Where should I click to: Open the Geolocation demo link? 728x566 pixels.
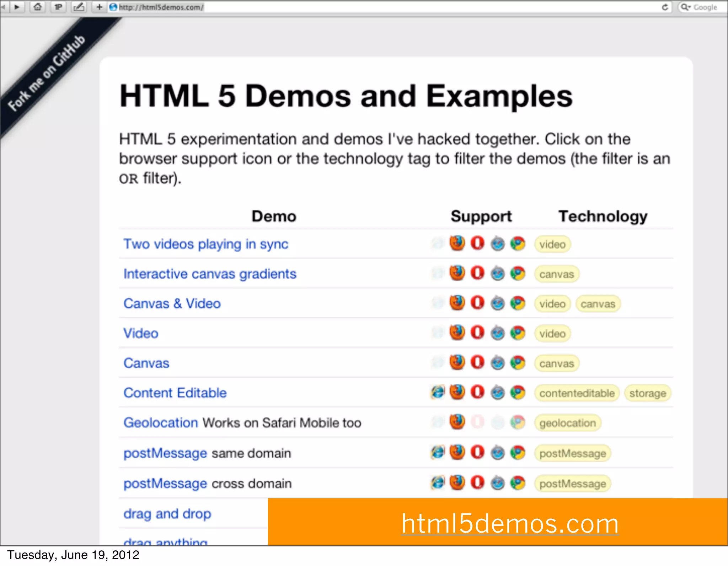point(160,423)
